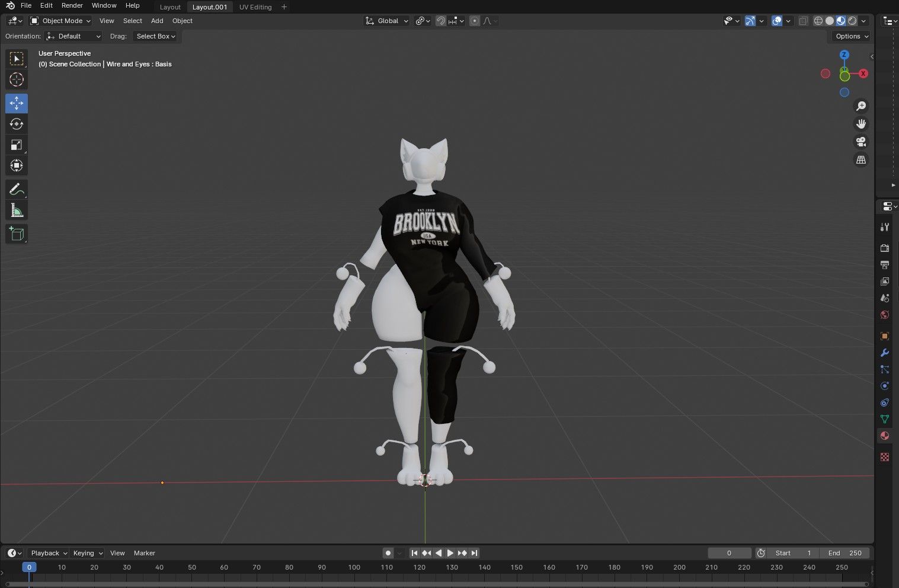Switch to solid viewport shading
899x588 pixels.
830,21
